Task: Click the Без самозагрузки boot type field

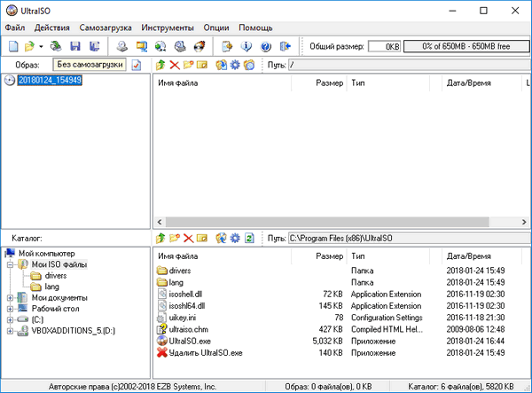Action: pos(90,65)
